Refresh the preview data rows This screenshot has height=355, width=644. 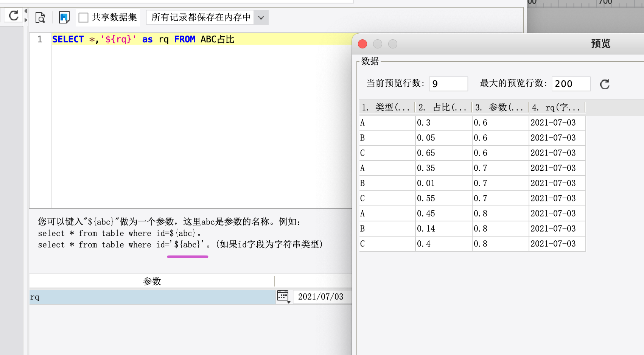point(605,84)
